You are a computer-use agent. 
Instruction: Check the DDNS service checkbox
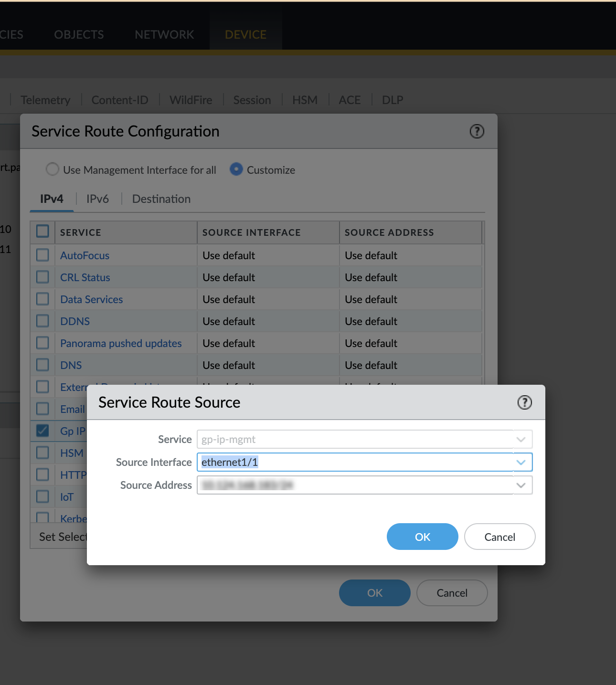[42, 321]
